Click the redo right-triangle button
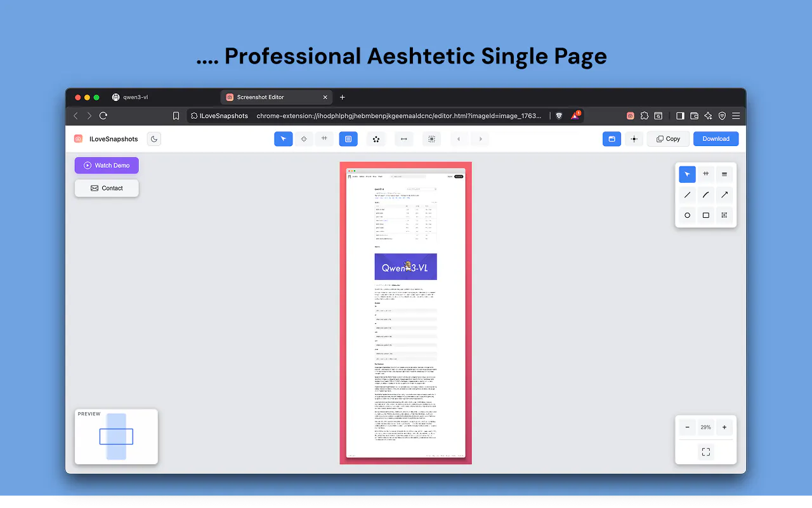This screenshot has width=812, height=508. 480,139
